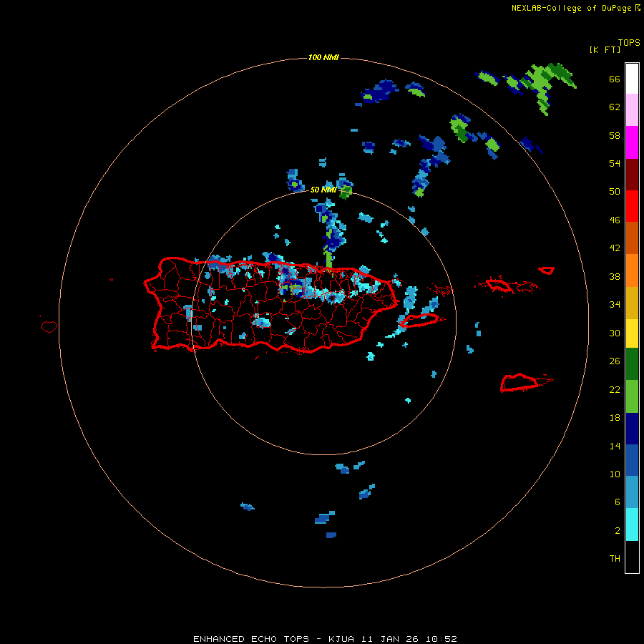Screen dimensions: 644x644
Task: Select the 22 legend value
Action: (615, 389)
